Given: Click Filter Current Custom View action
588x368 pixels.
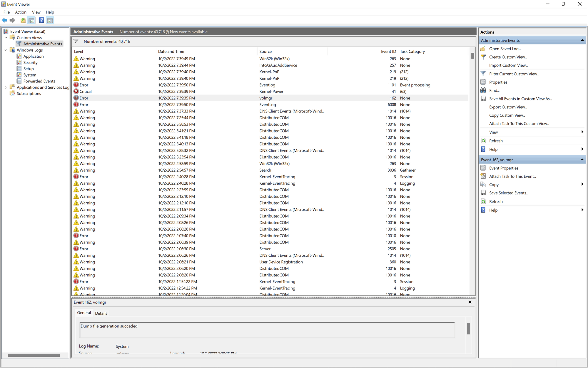Looking at the screenshot, I should click(x=514, y=74).
